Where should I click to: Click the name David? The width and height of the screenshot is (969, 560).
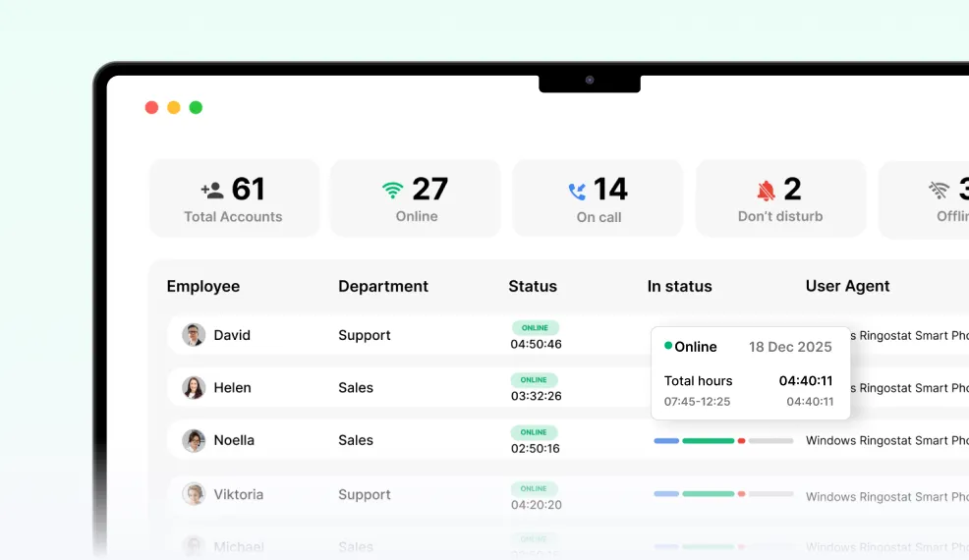pyautogui.click(x=232, y=335)
